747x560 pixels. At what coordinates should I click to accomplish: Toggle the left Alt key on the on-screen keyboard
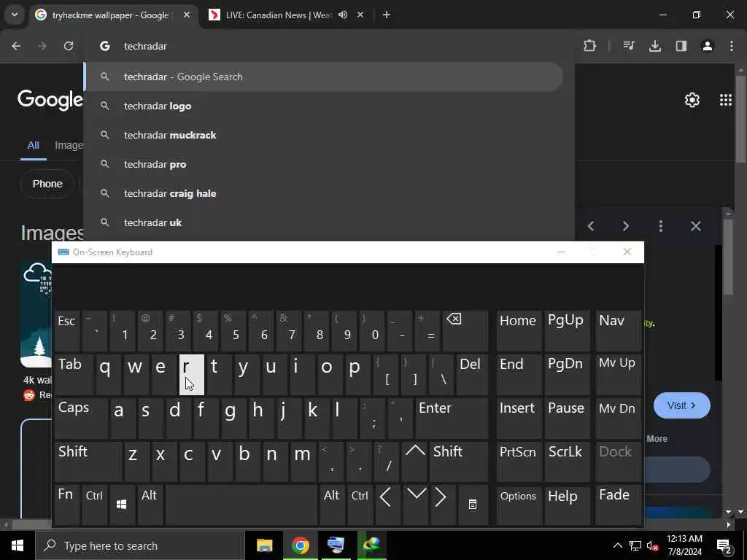click(x=150, y=505)
